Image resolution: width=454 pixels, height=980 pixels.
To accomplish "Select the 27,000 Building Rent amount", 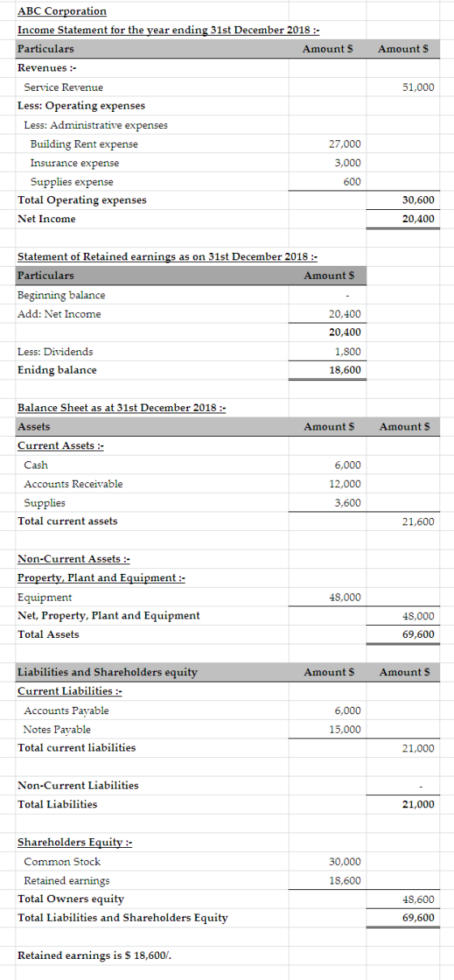I will tap(345, 143).
